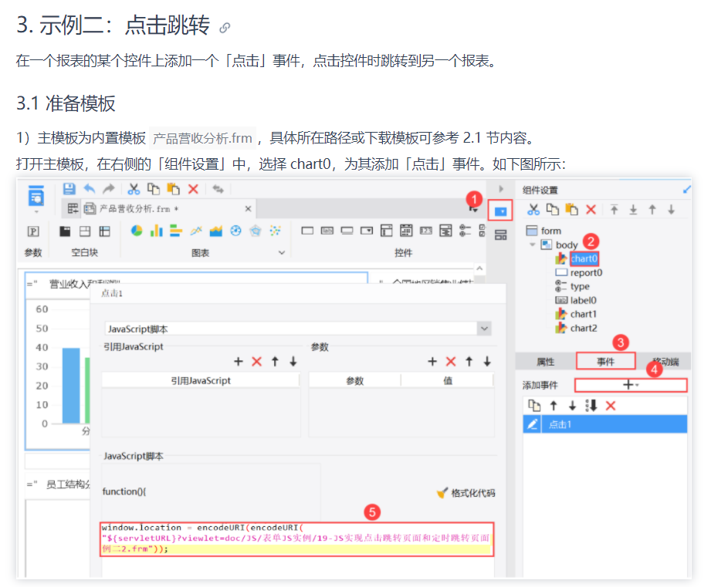
Task: Click the heading permalink chain icon
Action: point(225,28)
